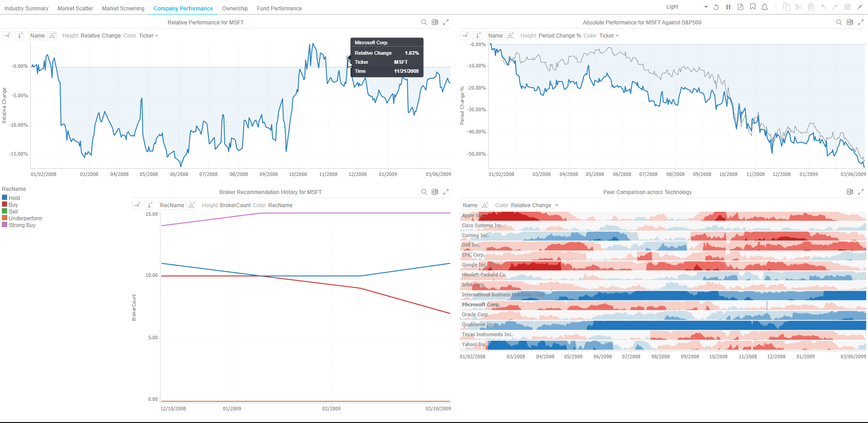This screenshot has width=868, height=423.
Task: Switch to Market Scatter tab
Action: 75,9
